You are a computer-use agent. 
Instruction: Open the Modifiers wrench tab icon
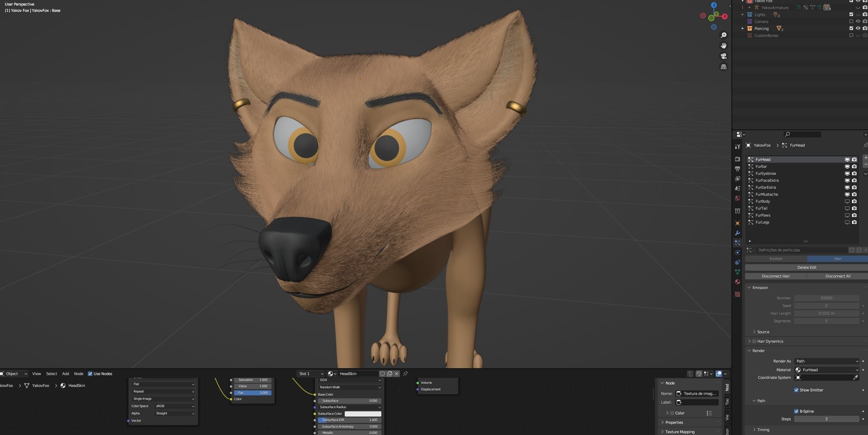tap(737, 233)
